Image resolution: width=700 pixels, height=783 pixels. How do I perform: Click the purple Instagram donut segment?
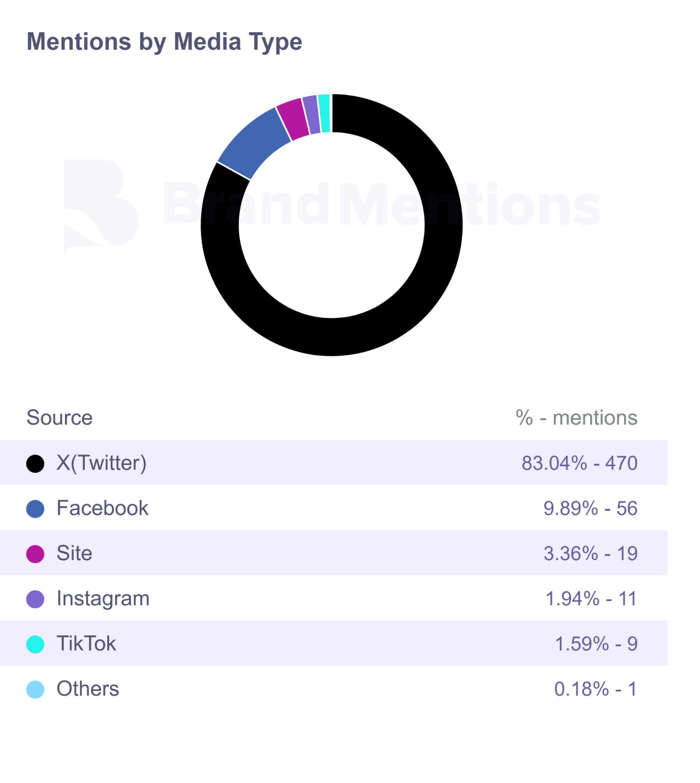tap(312, 115)
